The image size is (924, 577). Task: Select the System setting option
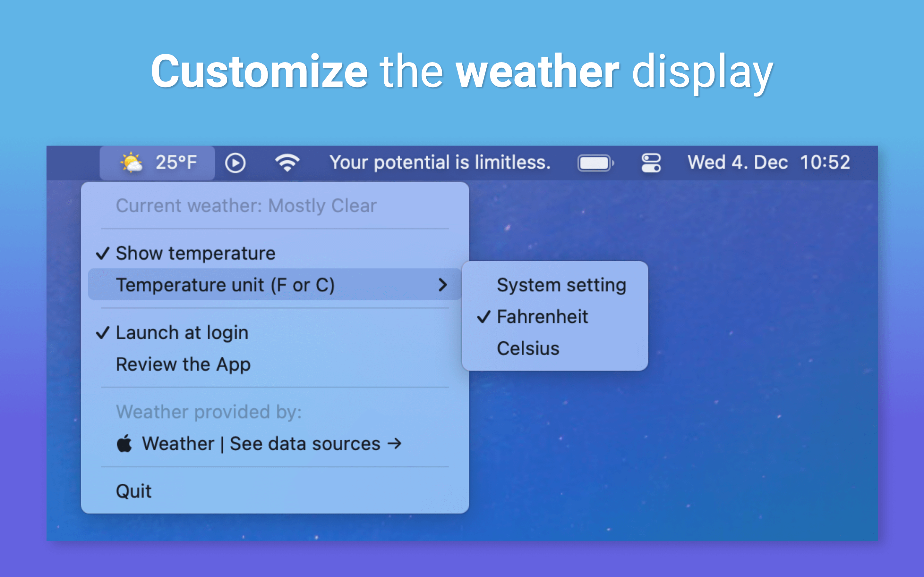click(x=561, y=285)
